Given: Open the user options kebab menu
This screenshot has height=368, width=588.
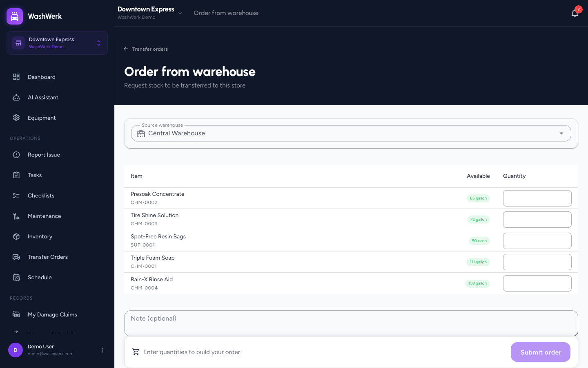Looking at the screenshot, I should [x=102, y=350].
